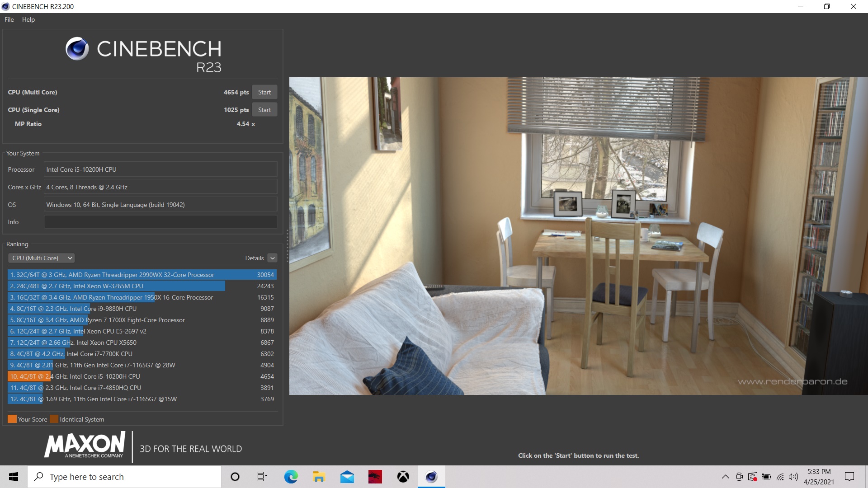Open File Explorer from the taskbar
The height and width of the screenshot is (488, 868).
[319, 477]
